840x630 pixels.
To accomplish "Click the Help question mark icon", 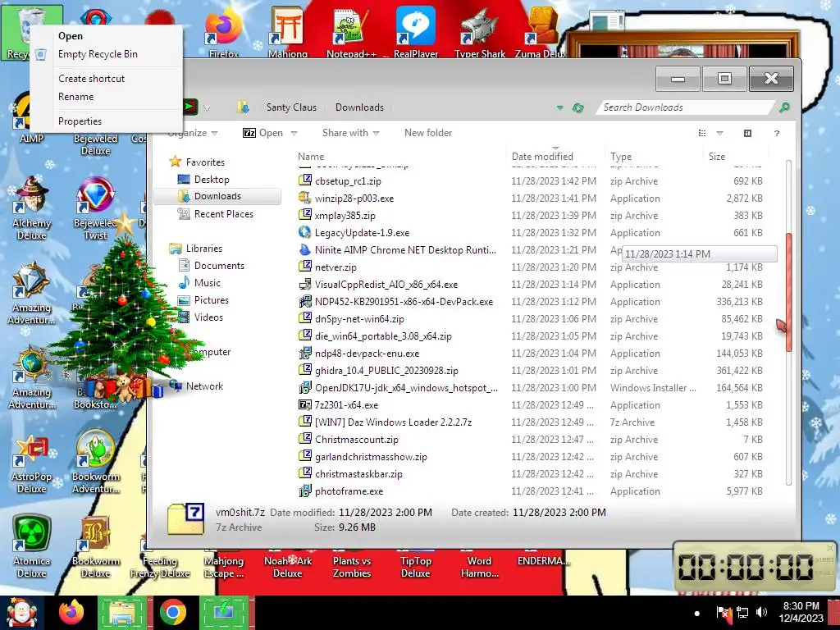I will 776,134.
